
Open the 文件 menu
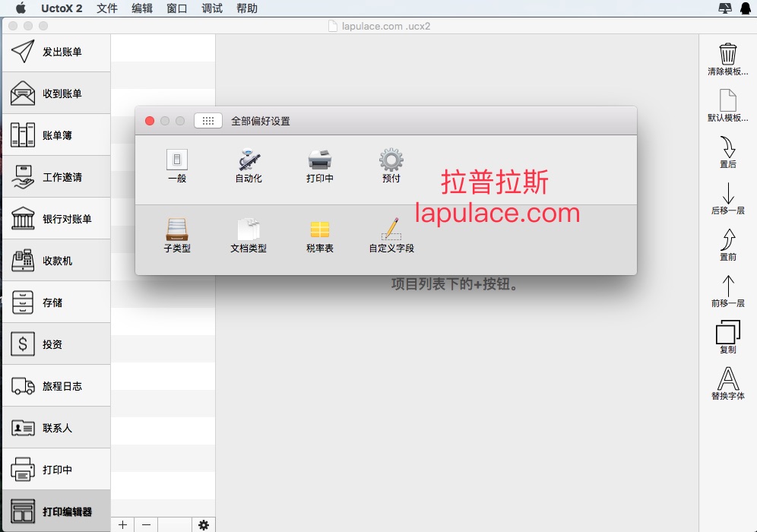point(106,8)
